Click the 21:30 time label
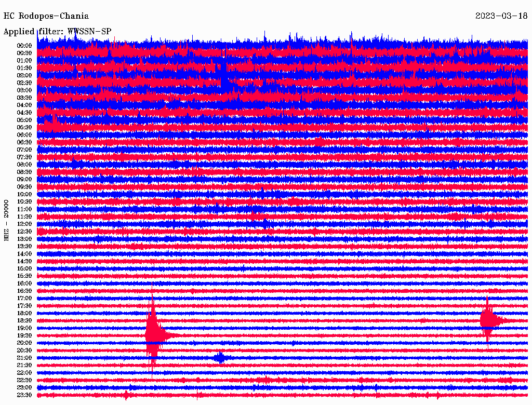 [24, 366]
